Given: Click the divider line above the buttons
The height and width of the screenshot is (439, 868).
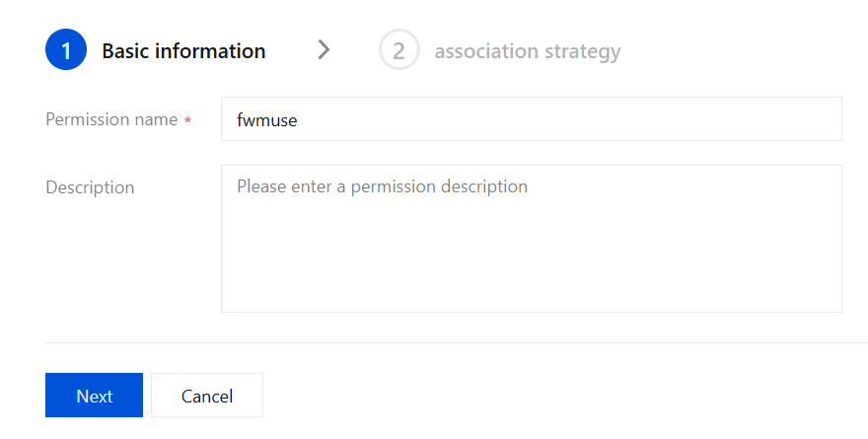Looking at the screenshot, I should 456,342.
